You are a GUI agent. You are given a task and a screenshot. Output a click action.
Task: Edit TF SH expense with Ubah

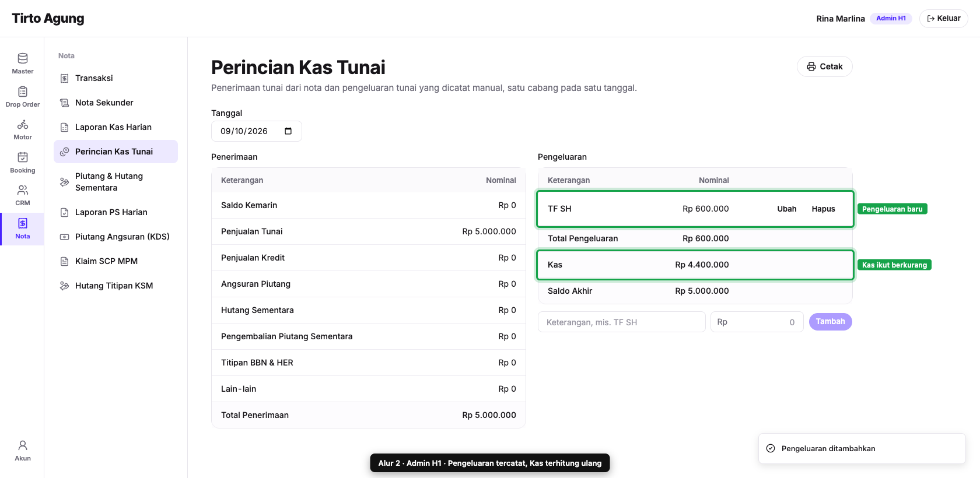pos(786,209)
